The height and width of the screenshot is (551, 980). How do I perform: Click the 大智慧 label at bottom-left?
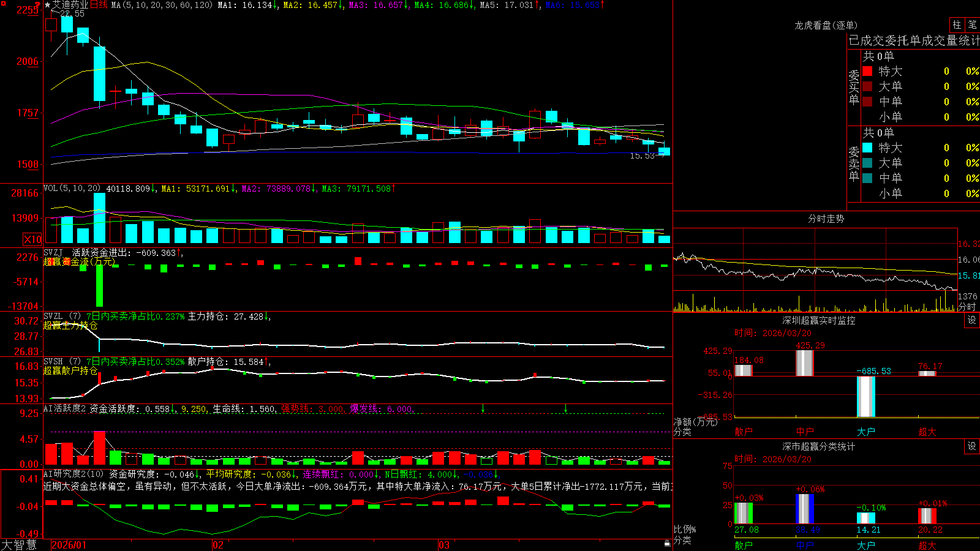click(19, 545)
